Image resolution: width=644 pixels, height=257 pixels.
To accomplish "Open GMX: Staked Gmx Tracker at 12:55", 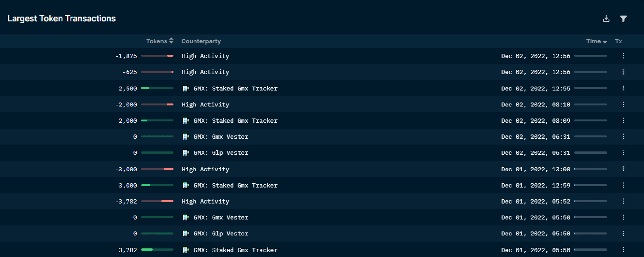I will coord(235,88).
